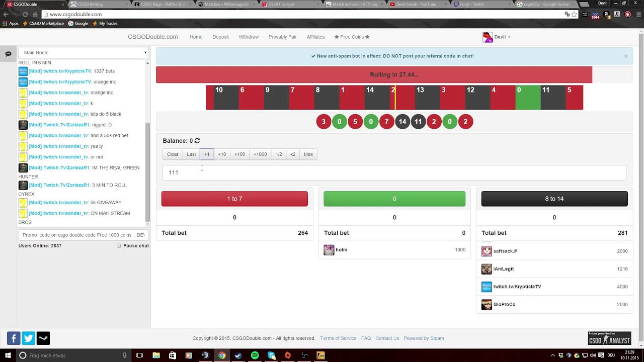This screenshot has width=644, height=362.
Task: Click the Last bet button
Action: pyautogui.click(x=191, y=154)
